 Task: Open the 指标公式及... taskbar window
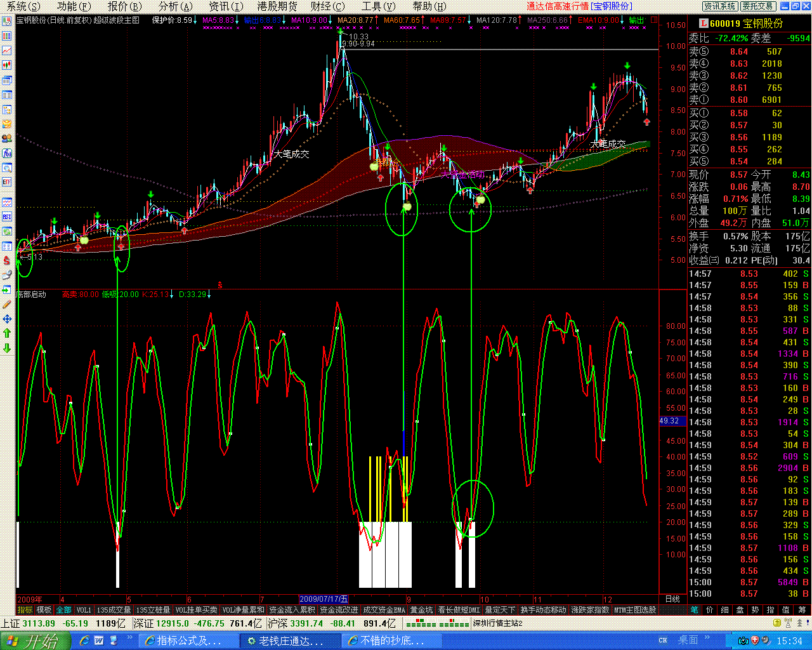coord(188,641)
